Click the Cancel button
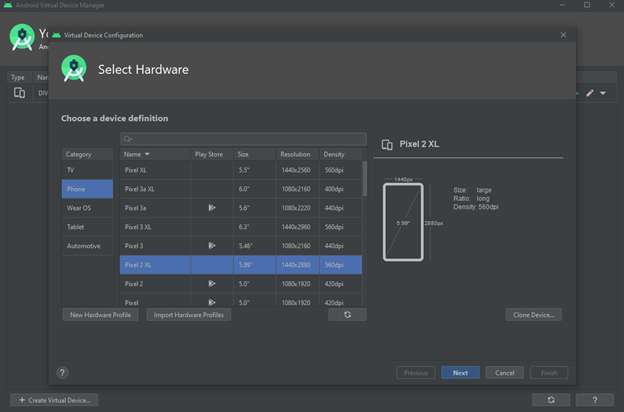 505,373
